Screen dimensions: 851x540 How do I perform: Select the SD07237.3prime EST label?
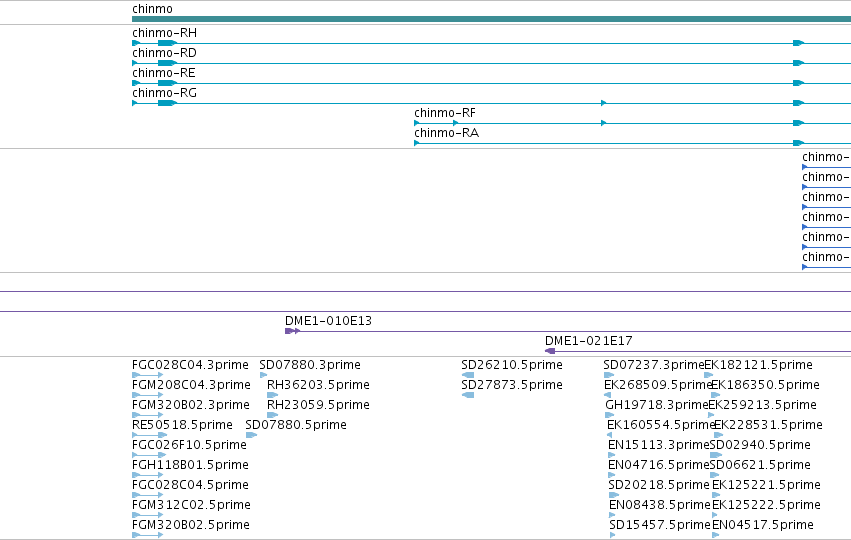tap(654, 365)
